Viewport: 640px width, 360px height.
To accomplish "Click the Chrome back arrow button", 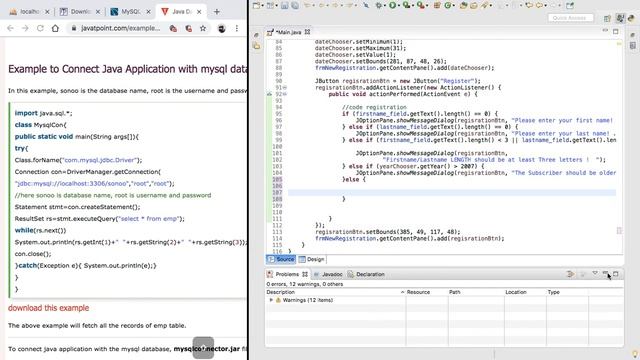I will click(x=10, y=28).
